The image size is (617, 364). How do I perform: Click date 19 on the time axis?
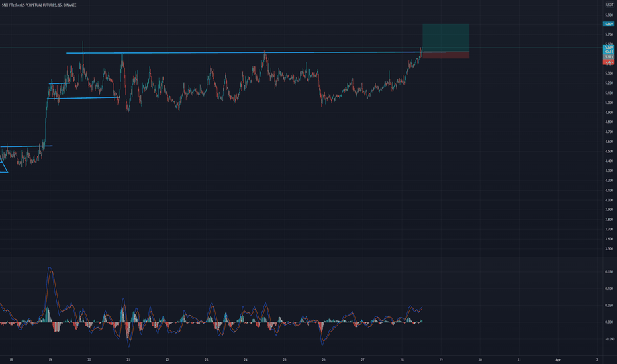point(50,359)
